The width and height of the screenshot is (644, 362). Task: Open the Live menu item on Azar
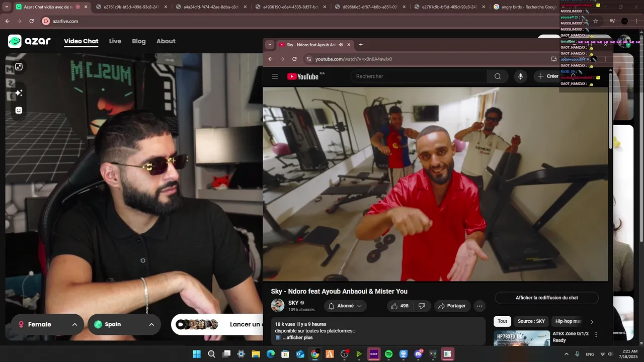pyautogui.click(x=115, y=41)
